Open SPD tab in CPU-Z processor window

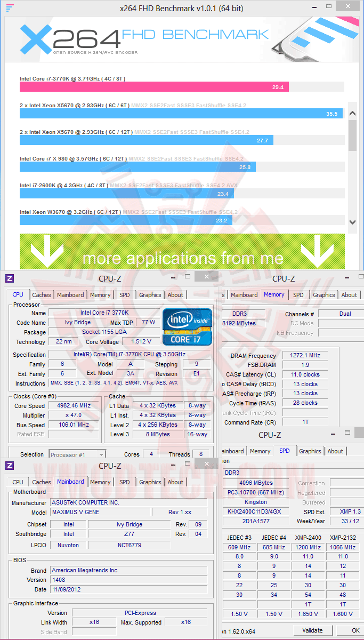(x=125, y=295)
